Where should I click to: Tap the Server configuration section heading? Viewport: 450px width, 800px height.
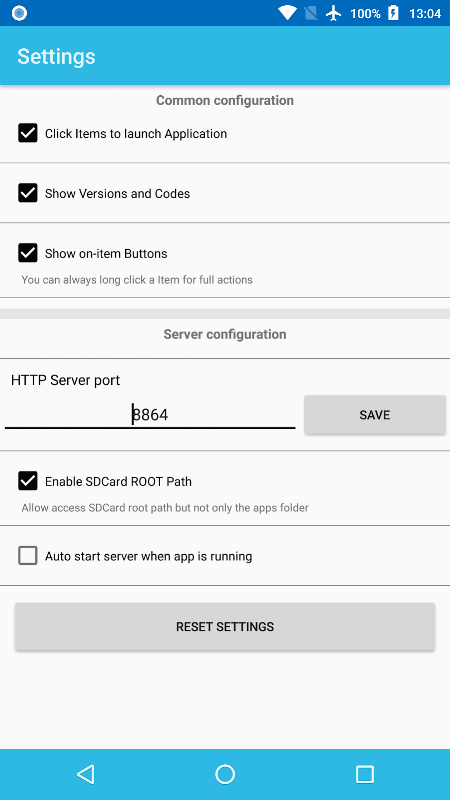coord(225,334)
